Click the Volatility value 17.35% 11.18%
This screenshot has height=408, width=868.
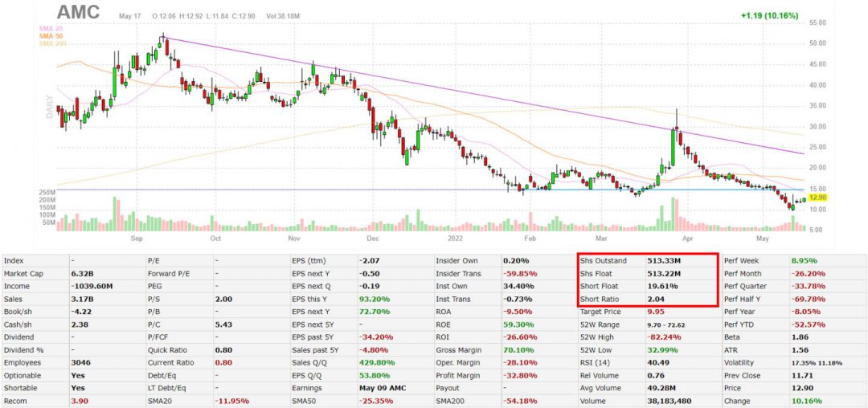pyautogui.click(x=817, y=363)
